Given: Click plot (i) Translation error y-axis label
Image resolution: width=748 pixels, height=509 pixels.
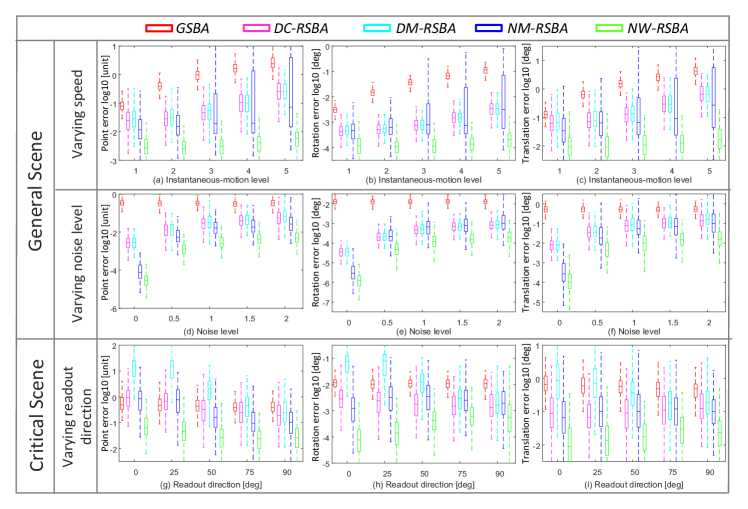Looking at the screenshot, I should (525, 404).
